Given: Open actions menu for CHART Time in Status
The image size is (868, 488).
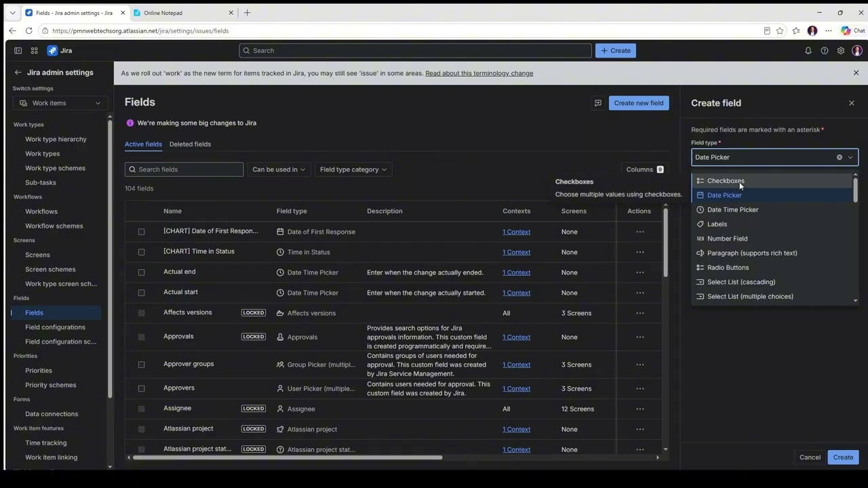Looking at the screenshot, I should click(640, 252).
